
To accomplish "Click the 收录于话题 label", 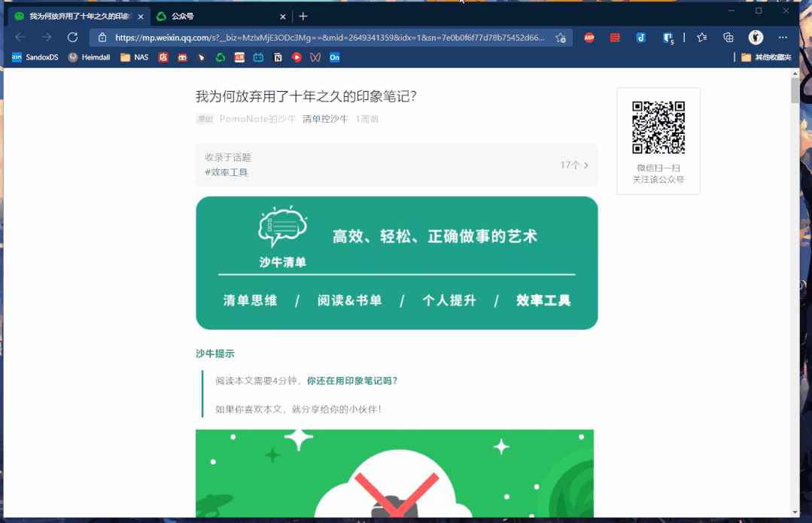I will click(228, 157).
